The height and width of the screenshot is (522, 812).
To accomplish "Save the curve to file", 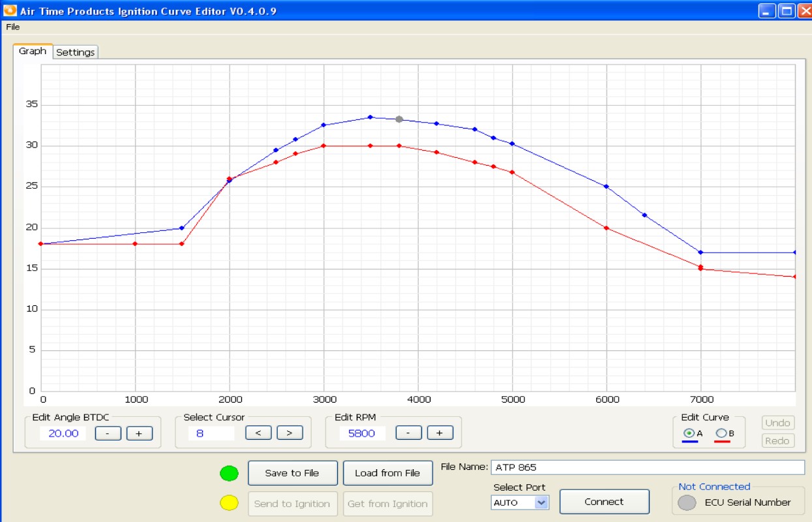I will (292, 473).
